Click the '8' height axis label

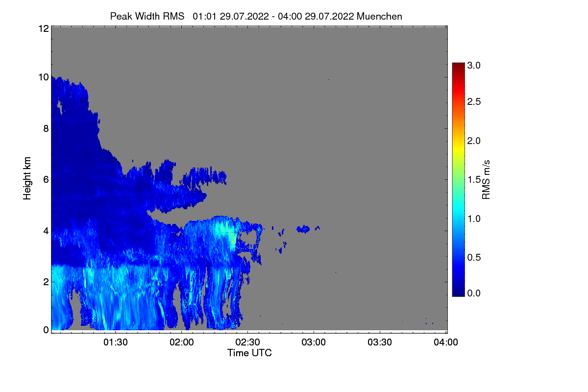pos(46,128)
